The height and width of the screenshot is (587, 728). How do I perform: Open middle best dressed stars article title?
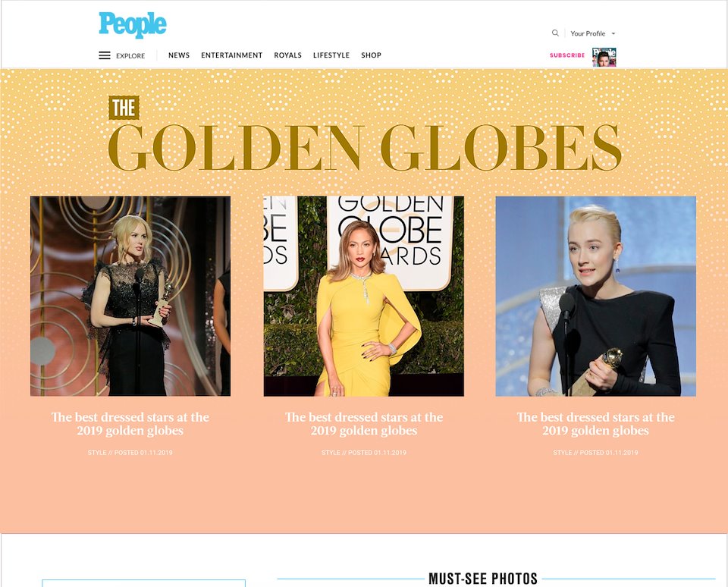(x=363, y=423)
